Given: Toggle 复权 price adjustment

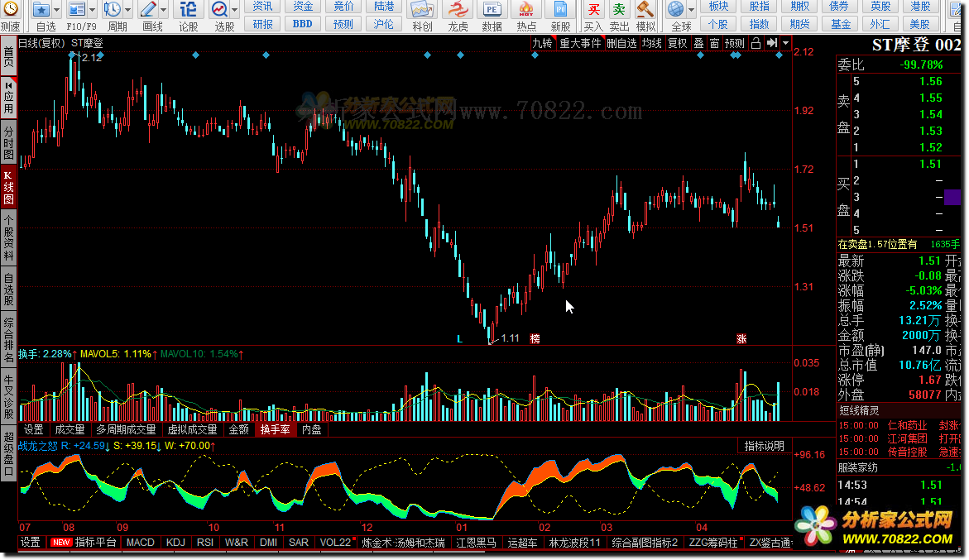Looking at the screenshot, I should coord(678,43).
